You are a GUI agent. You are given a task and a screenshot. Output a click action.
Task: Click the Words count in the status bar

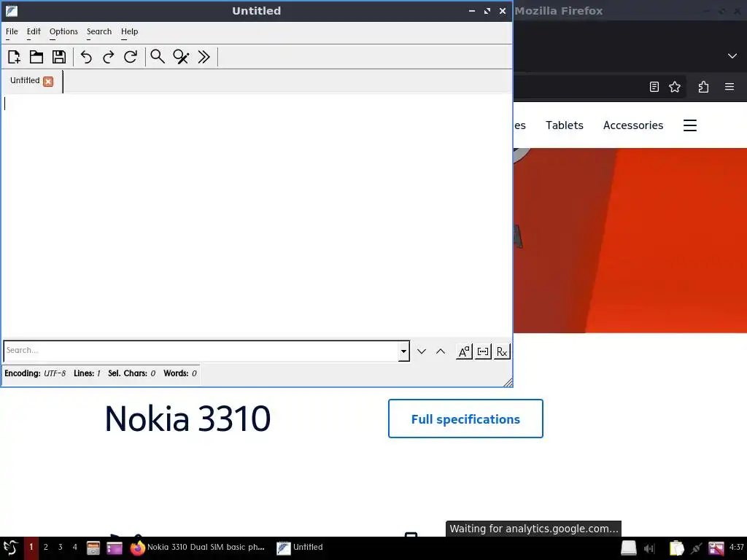pyautogui.click(x=180, y=373)
